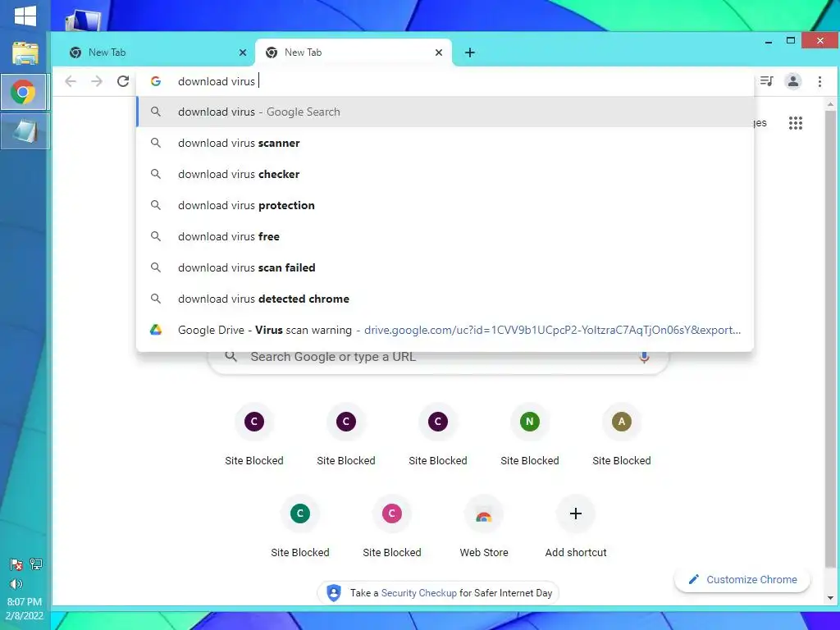
Task: Open a new tab with plus button
Action: (470, 52)
